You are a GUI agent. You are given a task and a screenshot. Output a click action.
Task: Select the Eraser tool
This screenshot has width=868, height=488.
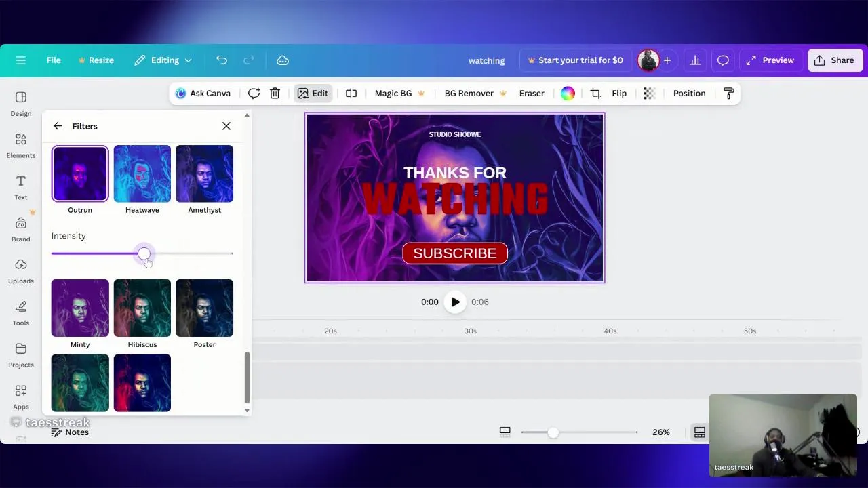[x=532, y=94]
